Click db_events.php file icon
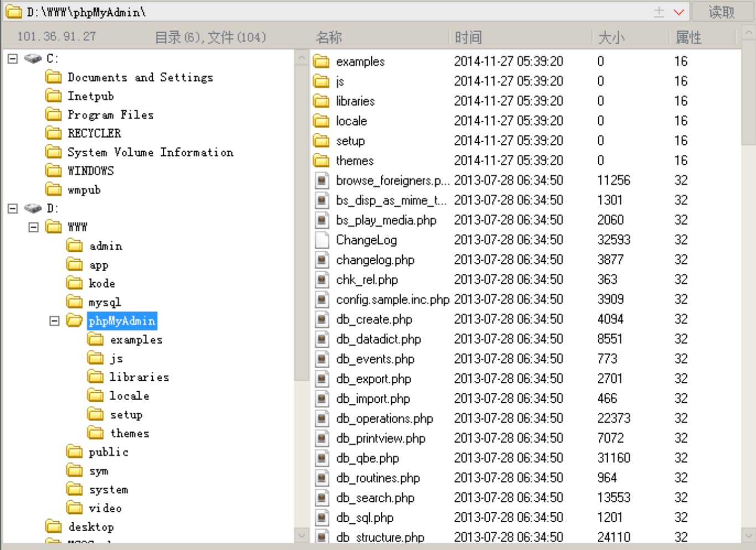Screen dimensions: 756x550 pyautogui.click(x=322, y=359)
